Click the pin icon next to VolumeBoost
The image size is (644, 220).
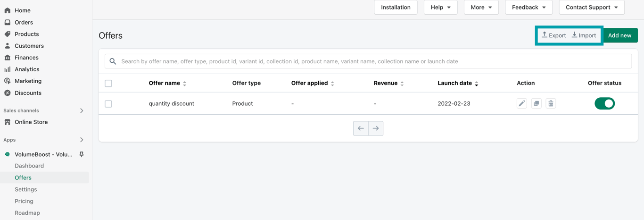pyautogui.click(x=82, y=154)
